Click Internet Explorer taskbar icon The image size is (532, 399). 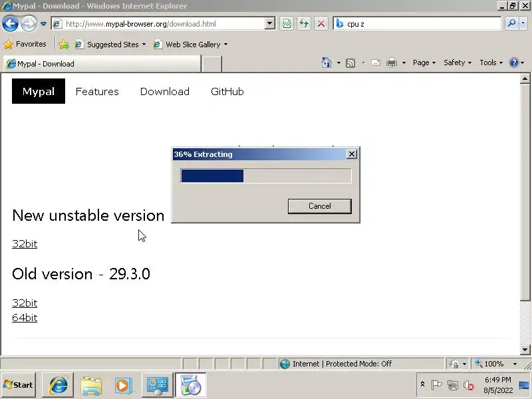58,385
